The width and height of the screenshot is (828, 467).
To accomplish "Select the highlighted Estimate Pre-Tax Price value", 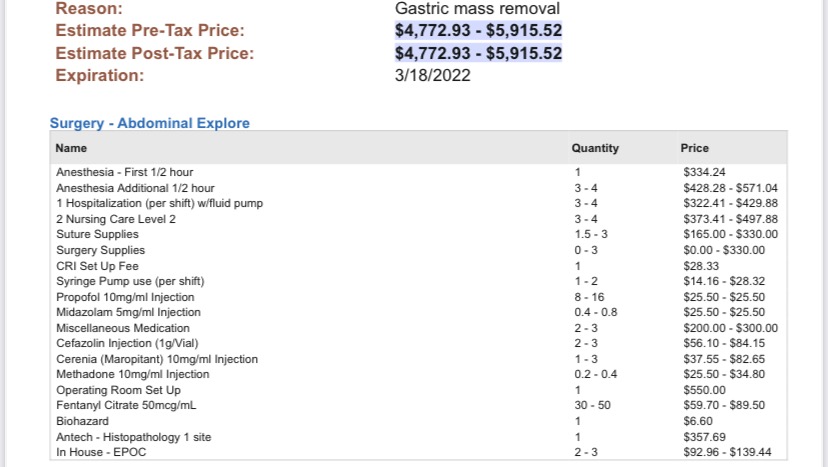I will (x=479, y=30).
